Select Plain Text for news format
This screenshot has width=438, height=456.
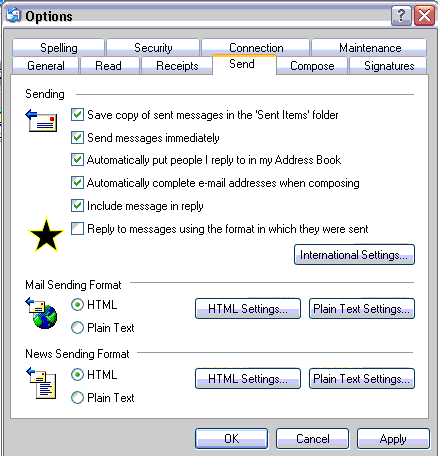click(77, 398)
